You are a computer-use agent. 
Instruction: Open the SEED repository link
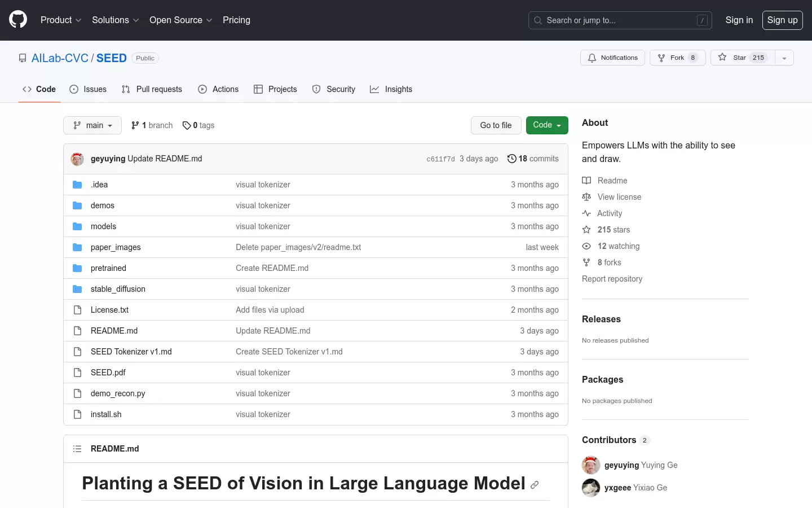click(x=112, y=58)
